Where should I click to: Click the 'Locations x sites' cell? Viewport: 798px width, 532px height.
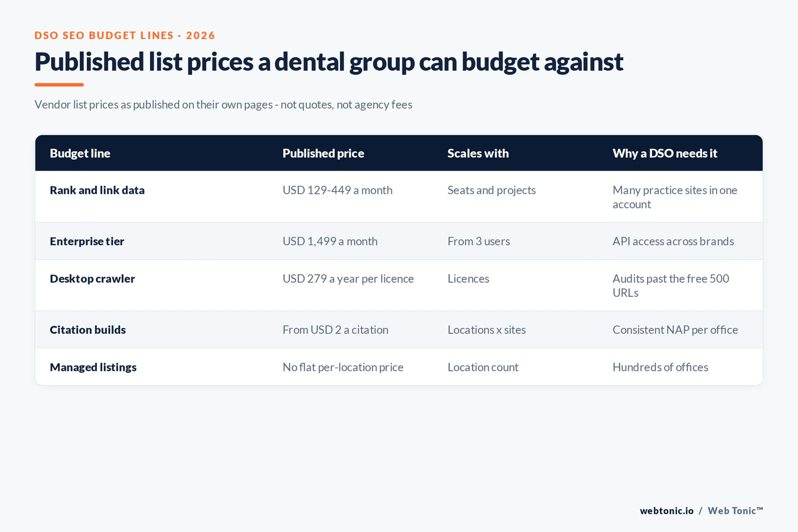[x=487, y=330]
